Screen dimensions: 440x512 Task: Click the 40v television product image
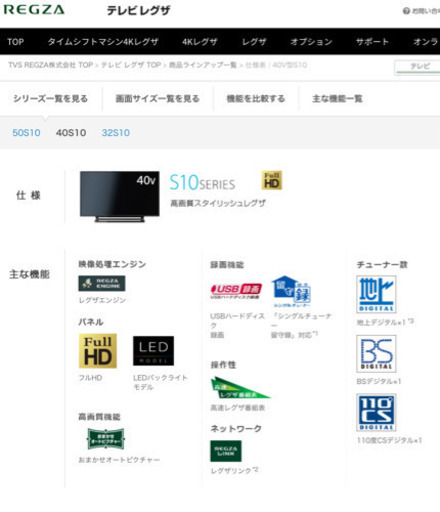click(120, 196)
